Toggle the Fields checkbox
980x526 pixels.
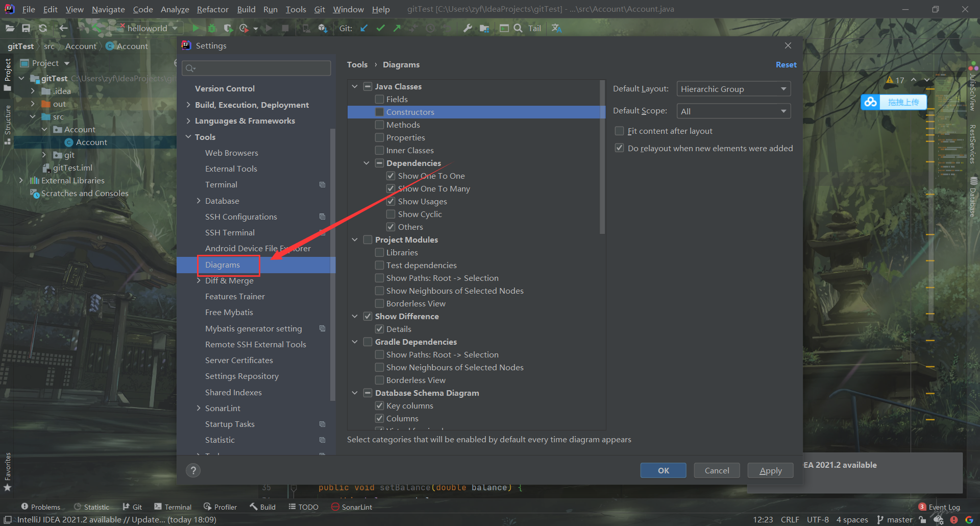click(379, 99)
